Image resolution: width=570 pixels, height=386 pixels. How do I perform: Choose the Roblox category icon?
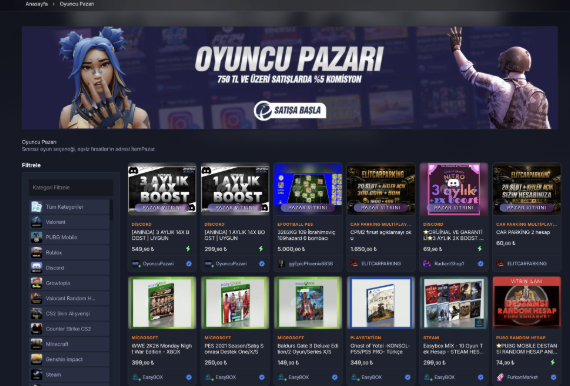click(x=36, y=252)
